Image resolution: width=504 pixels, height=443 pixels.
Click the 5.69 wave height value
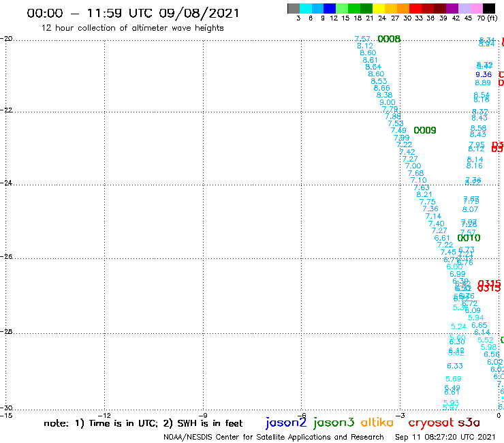tap(453, 379)
